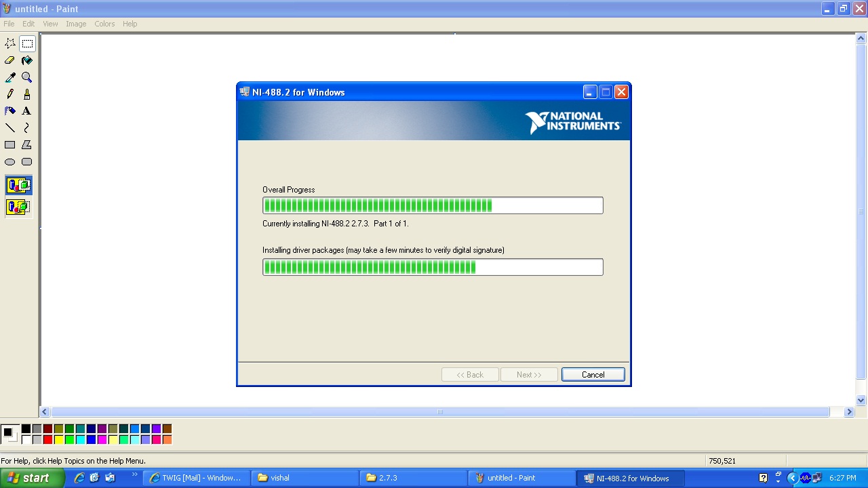Select the Rounded Rectangle tool
Image resolution: width=868 pixels, height=488 pixels.
click(27, 162)
